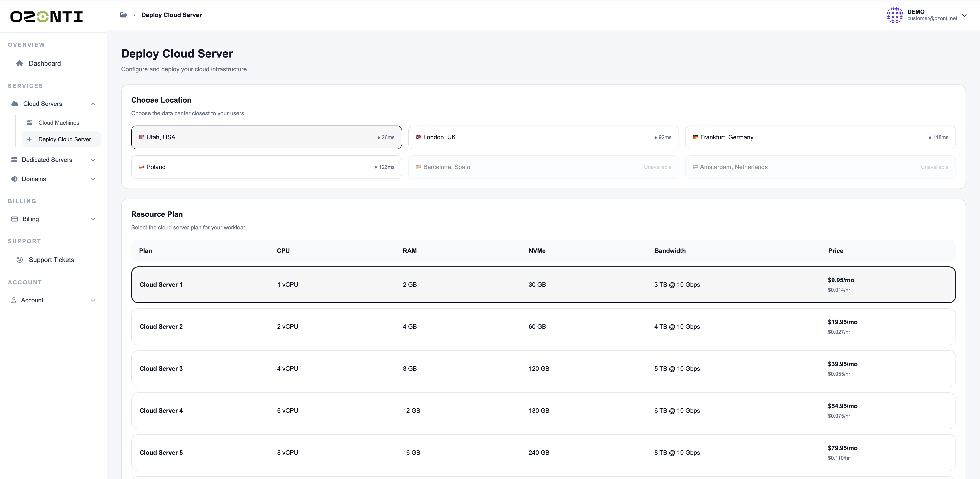Click the plus icon beside Deploy Cloud Server
Image resolution: width=980 pixels, height=479 pixels.
coord(29,139)
